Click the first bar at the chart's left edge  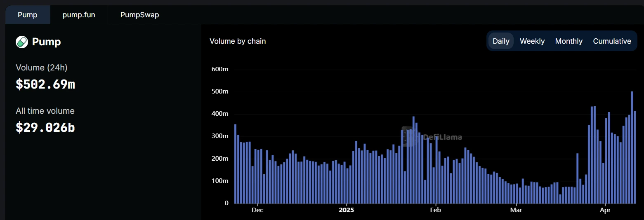(x=235, y=164)
